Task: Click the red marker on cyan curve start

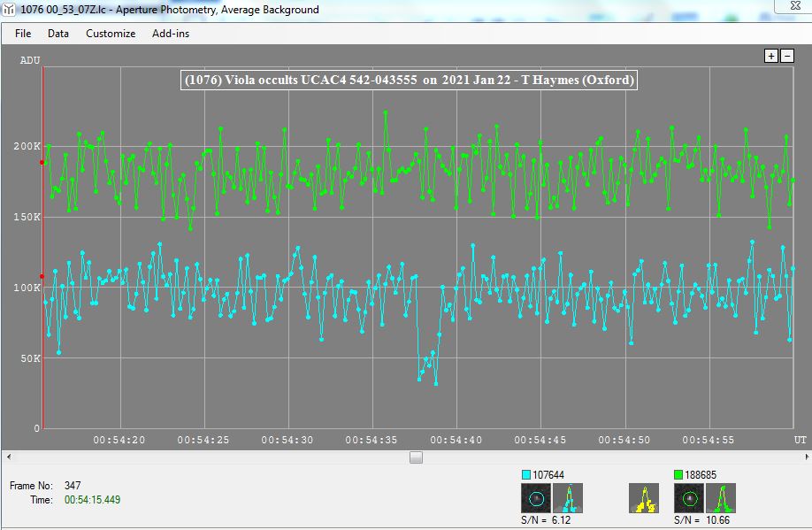Action: (42, 276)
